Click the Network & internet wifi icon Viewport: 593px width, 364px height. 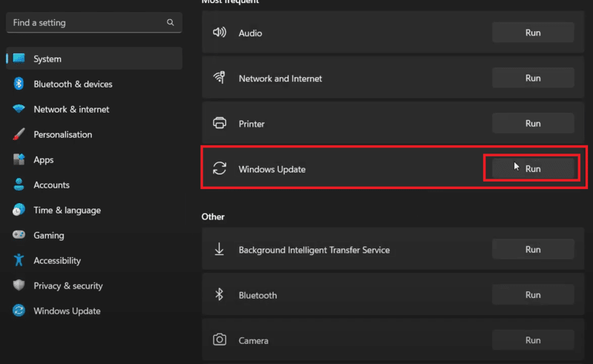click(x=19, y=109)
